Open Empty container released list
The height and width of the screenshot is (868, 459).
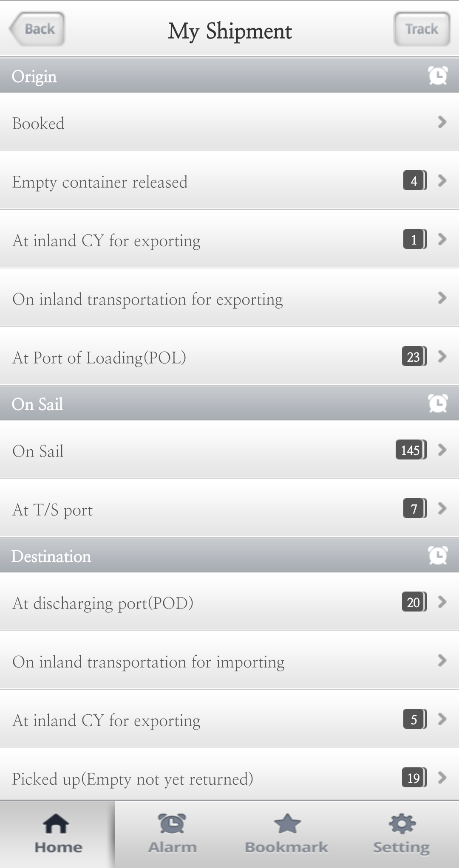point(229,181)
